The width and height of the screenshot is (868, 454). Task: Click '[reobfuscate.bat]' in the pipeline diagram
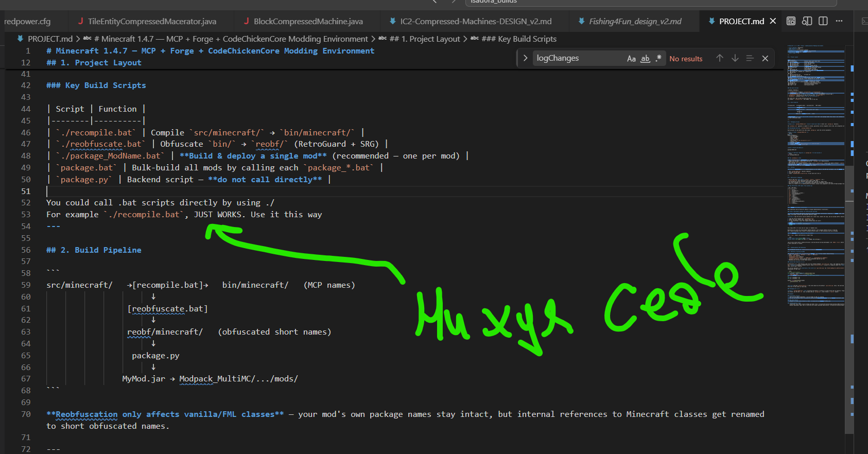(x=167, y=309)
